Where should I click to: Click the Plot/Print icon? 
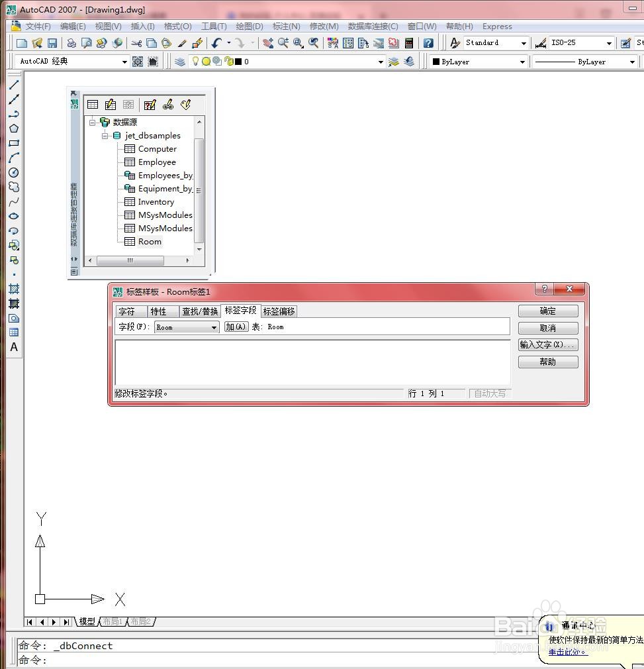pyautogui.click(x=71, y=43)
